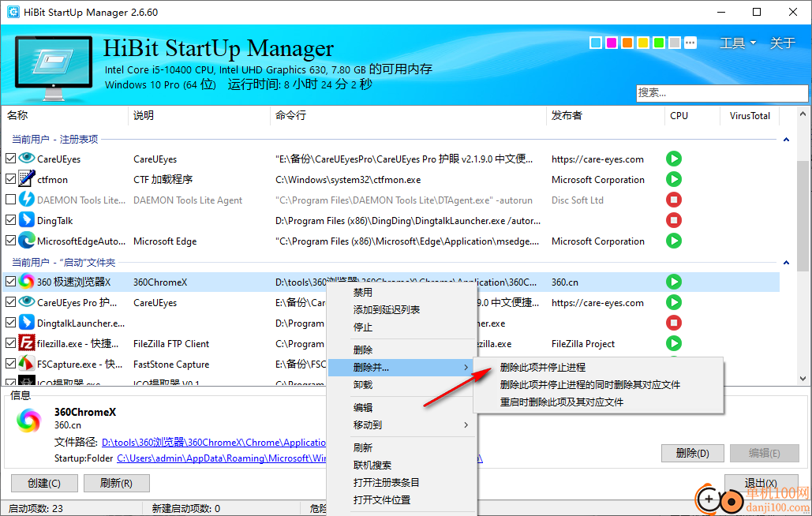This screenshot has width=812, height=516.
Task: Toggle the MicrosoftEdgeAuto checkbox
Action: [x=10, y=241]
